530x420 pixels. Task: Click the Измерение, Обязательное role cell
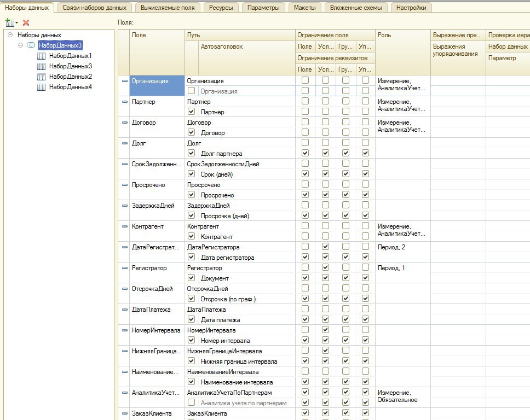click(402, 398)
